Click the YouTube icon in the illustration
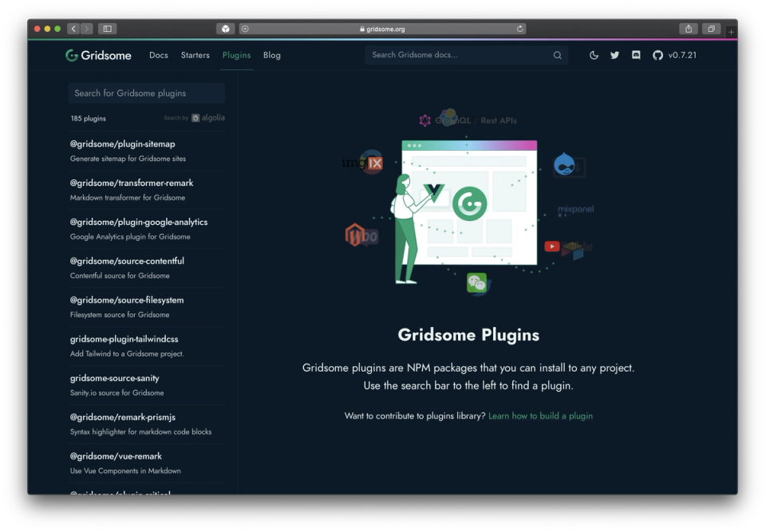The image size is (766, 532). coord(552,246)
